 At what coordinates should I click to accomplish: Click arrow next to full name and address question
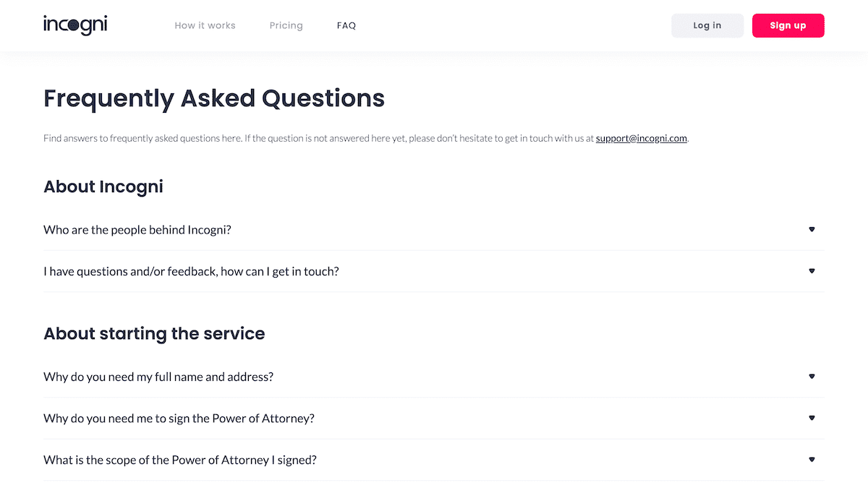click(812, 377)
